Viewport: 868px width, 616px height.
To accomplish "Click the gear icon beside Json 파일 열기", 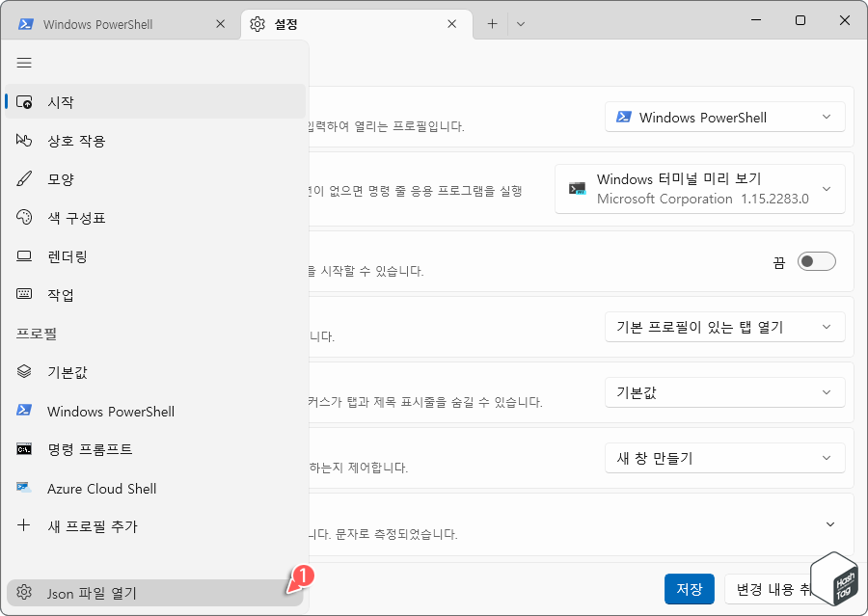I will [x=24, y=592].
